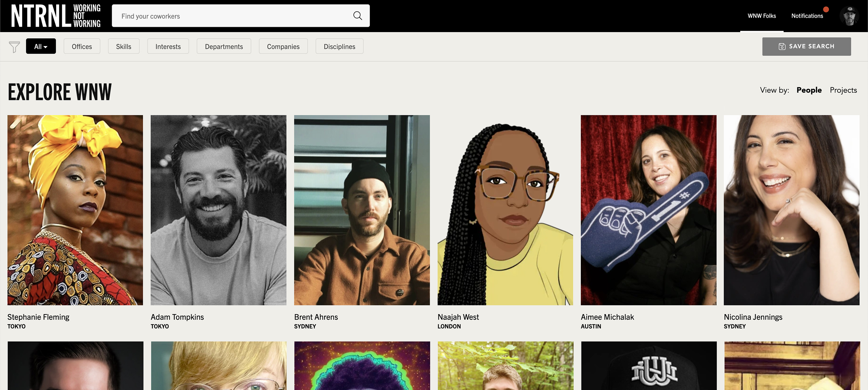Go to the WNW Folks tab

click(761, 16)
